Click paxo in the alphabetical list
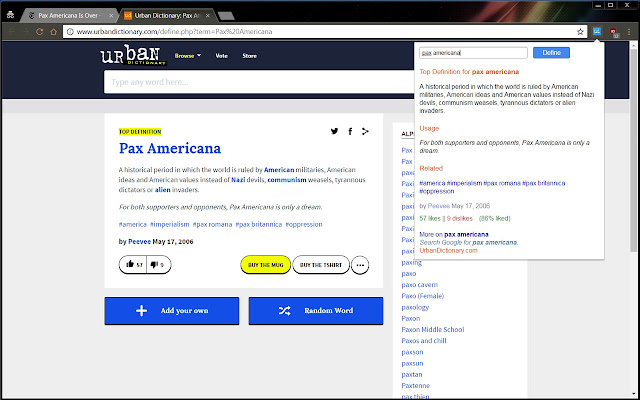The image size is (640, 400). coord(409,273)
